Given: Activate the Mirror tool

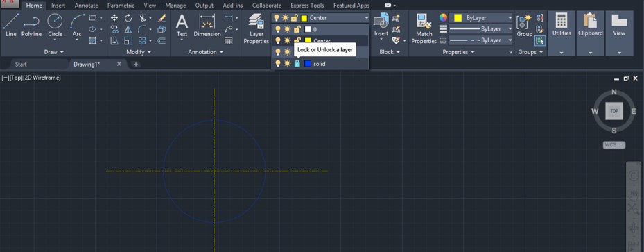Looking at the screenshot, I should click(x=128, y=29).
